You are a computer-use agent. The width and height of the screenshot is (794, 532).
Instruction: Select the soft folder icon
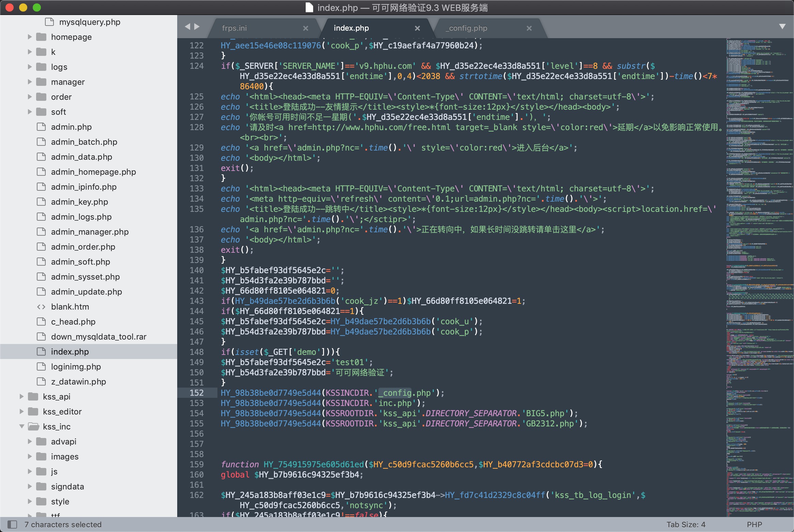(x=41, y=112)
